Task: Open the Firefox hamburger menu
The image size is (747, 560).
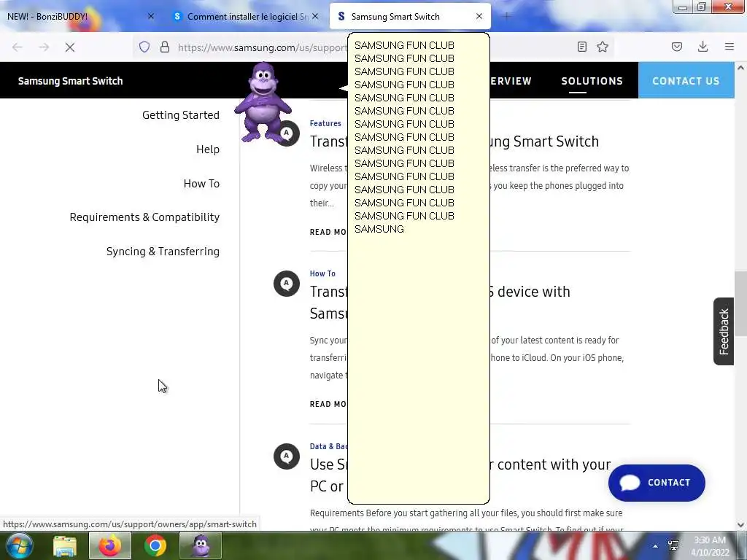Action: [729, 47]
